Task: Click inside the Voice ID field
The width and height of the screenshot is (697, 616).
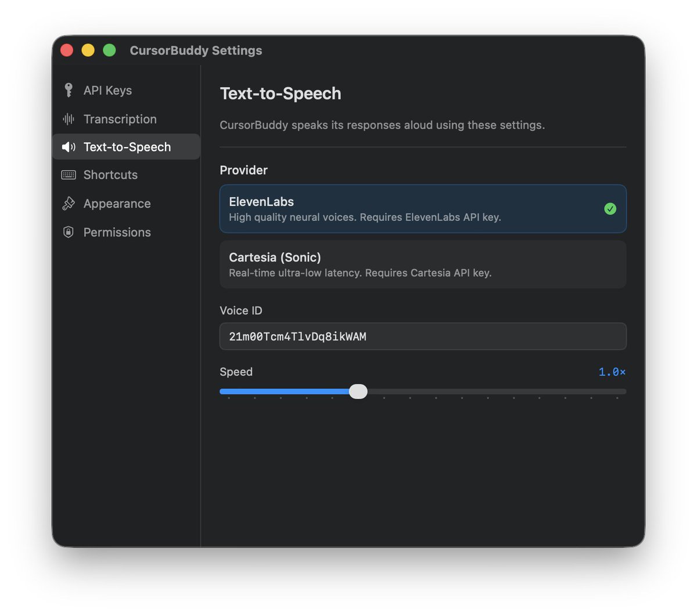Action: [422, 336]
